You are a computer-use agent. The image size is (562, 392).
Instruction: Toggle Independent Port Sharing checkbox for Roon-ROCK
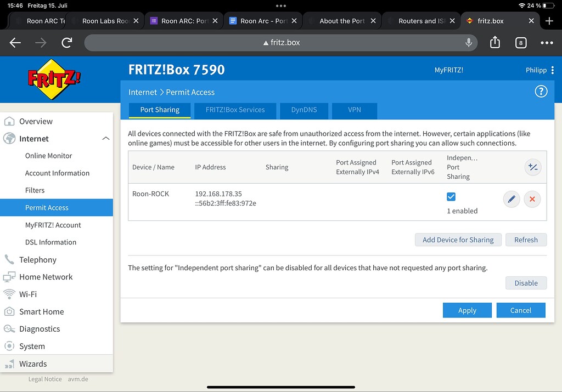[451, 196]
